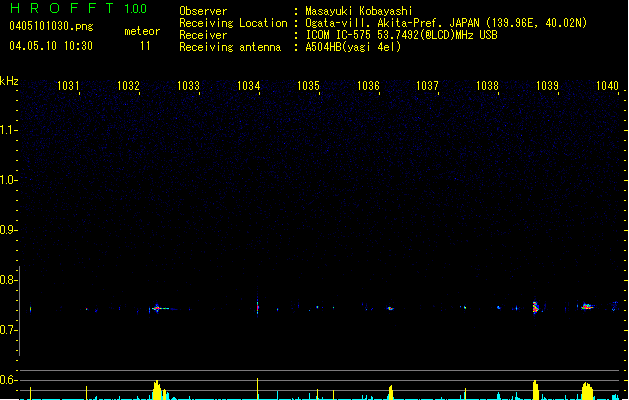Click the meteor echo spike at 1034

click(258, 307)
